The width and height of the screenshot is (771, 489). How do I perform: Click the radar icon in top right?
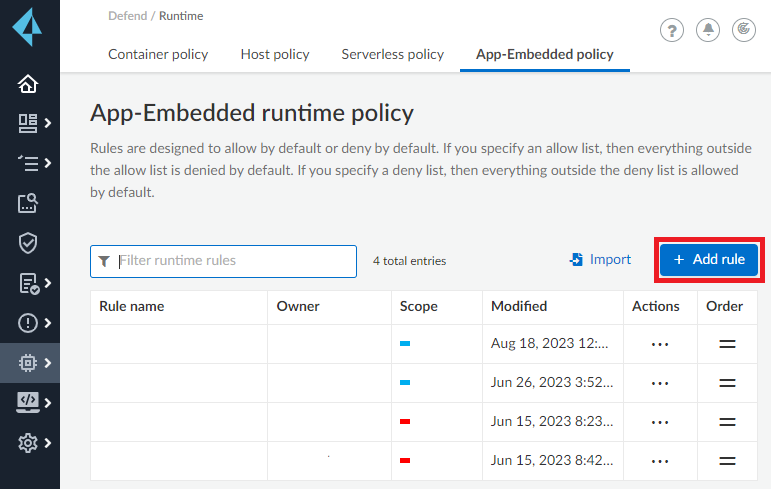click(744, 30)
